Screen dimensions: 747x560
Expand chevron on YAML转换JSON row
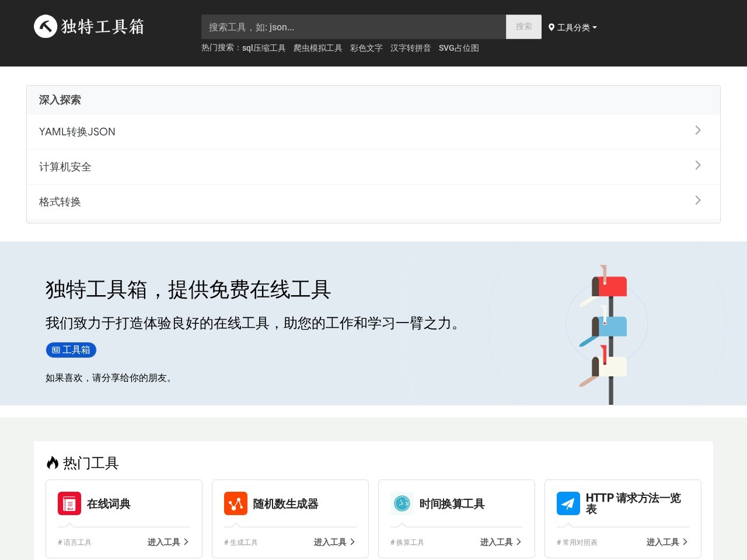pyautogui.click(x=698, y=130)
